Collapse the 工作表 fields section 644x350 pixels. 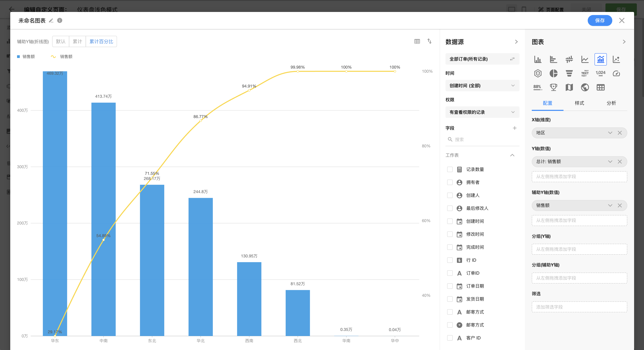point(512,155)
